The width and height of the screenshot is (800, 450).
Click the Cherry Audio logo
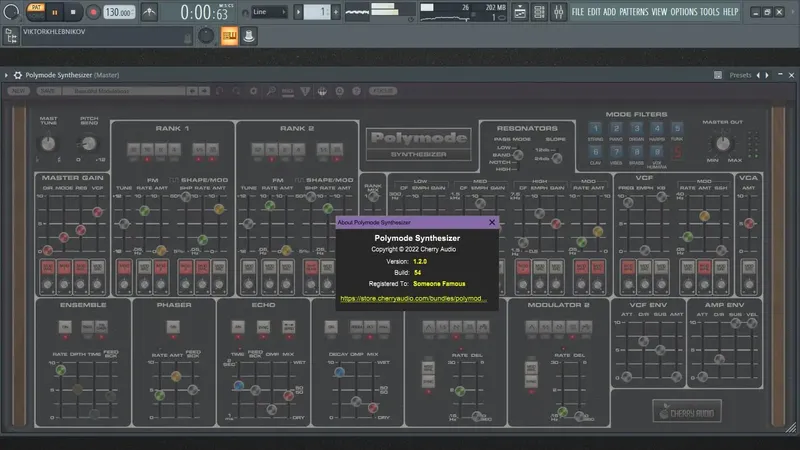point(687,411)
